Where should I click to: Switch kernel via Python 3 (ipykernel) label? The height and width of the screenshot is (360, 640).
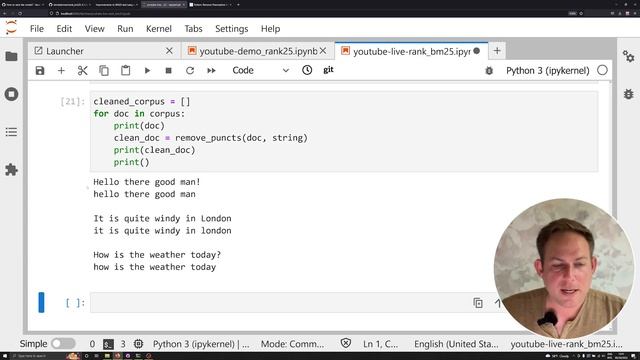(547, 71)
